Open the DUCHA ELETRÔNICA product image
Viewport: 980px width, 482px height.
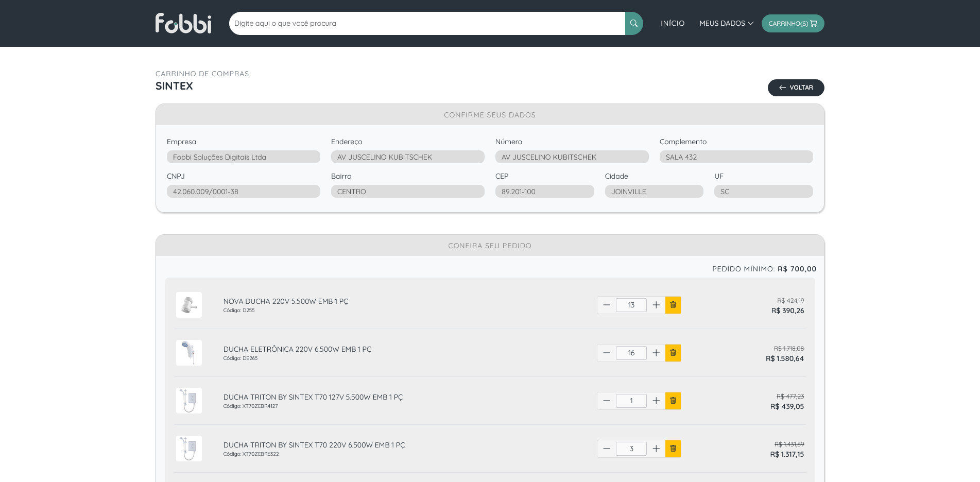pos(189,353)
